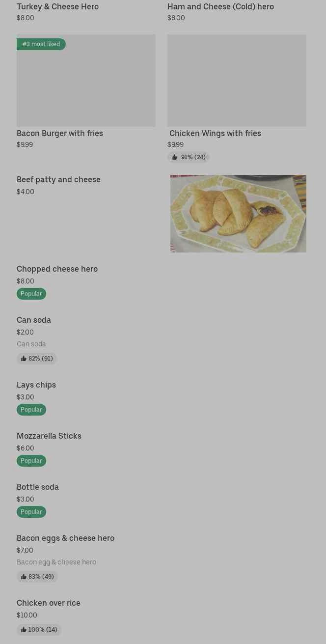Click thumbs-up icon on Can soda rating

tap(24, 359)
